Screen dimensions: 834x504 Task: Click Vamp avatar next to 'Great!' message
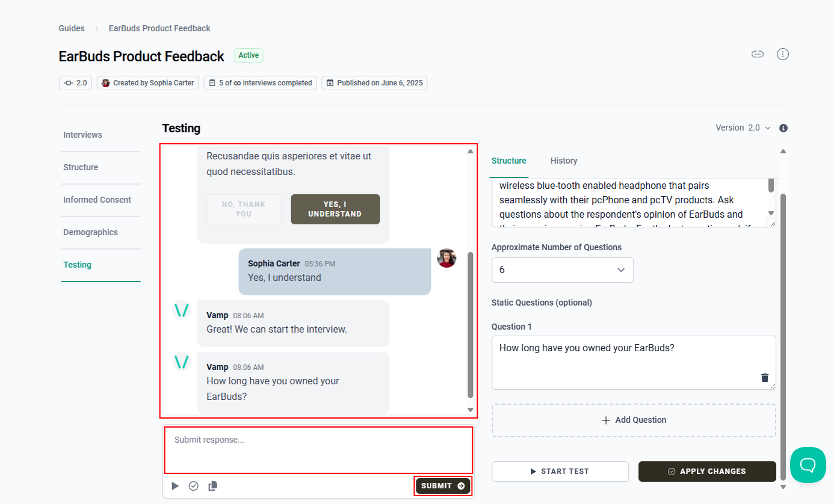(x=181, y=310)
